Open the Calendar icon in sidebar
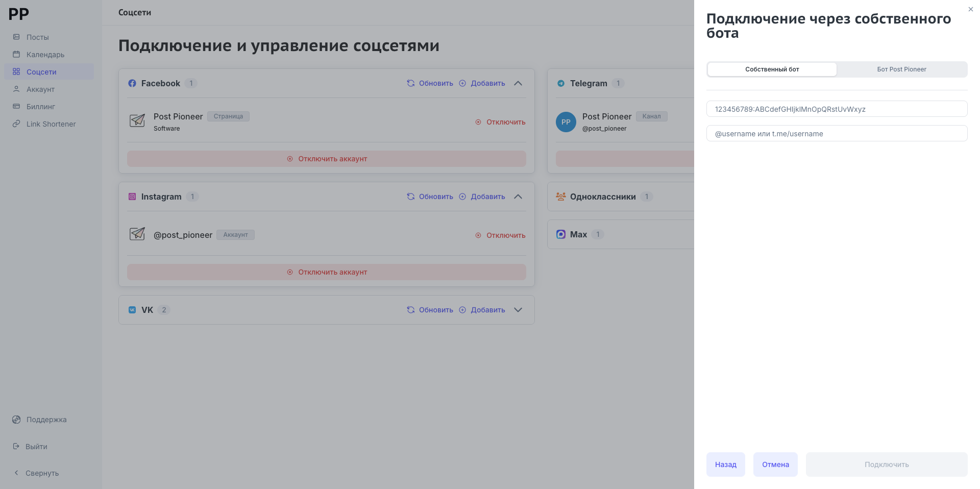 coord(16,55)
